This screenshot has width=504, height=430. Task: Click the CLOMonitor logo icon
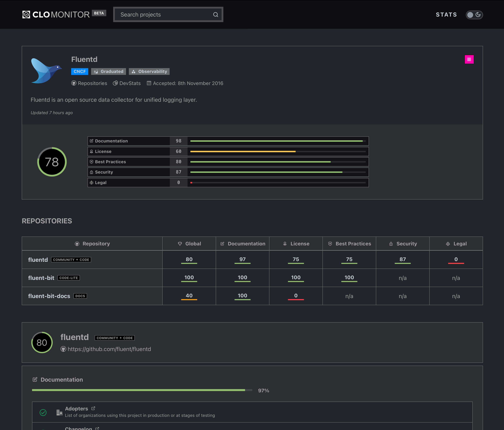click(26, 15)
